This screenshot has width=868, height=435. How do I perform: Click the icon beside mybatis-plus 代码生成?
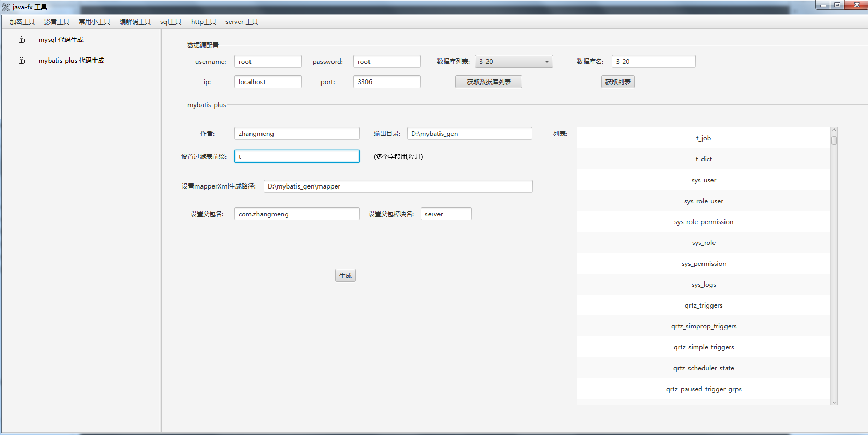21,61
